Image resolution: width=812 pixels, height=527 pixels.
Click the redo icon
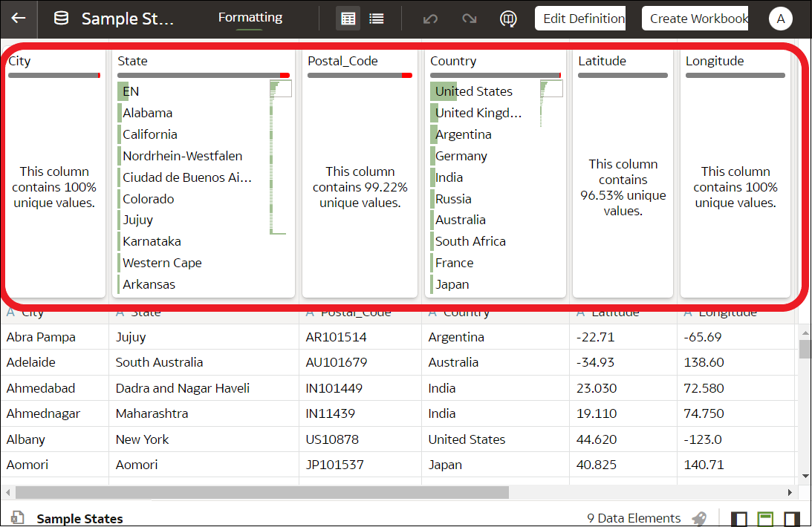pos(469,19)
